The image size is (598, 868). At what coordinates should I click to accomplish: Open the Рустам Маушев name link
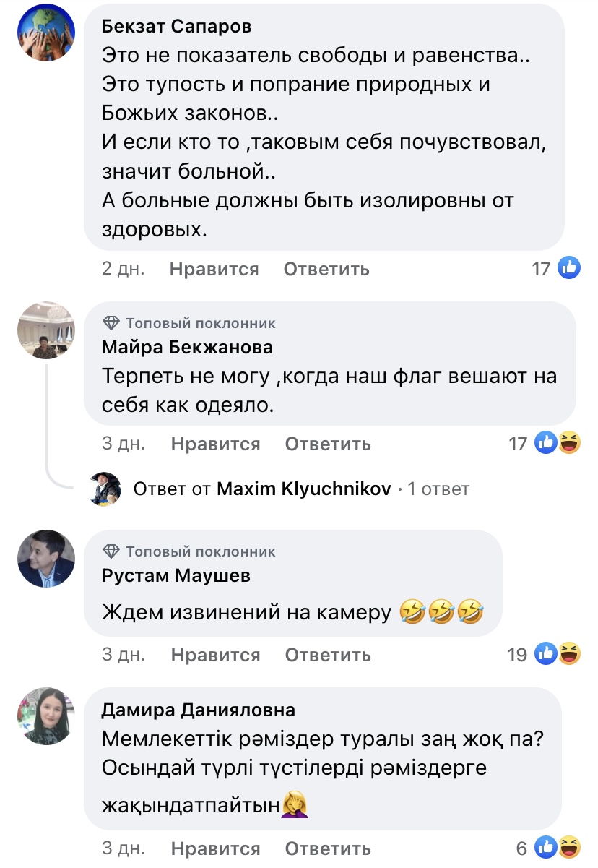175,576
